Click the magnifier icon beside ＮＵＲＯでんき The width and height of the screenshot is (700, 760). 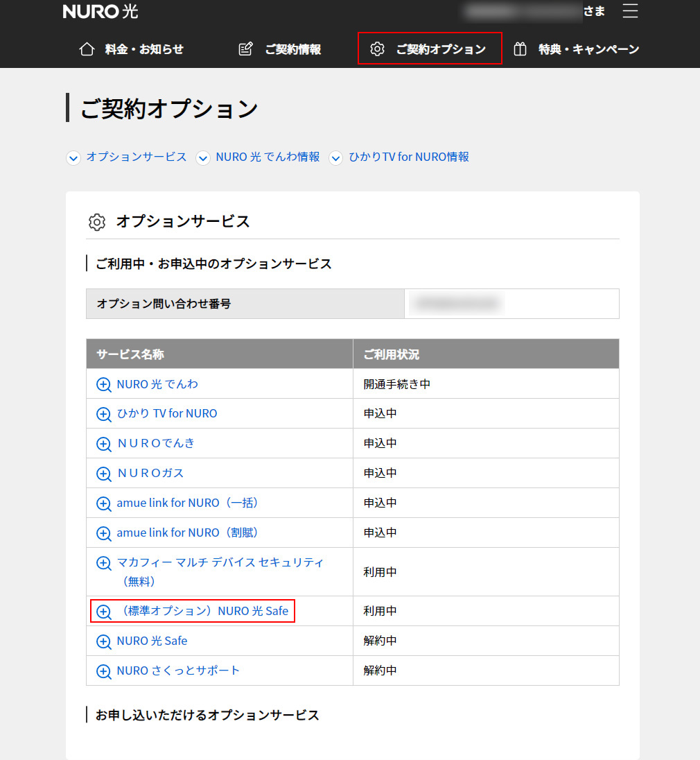(x=104, y=444)
